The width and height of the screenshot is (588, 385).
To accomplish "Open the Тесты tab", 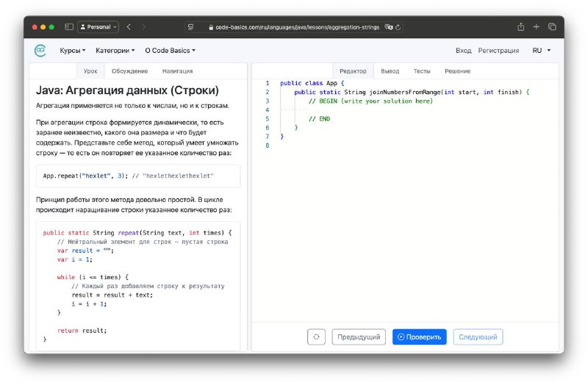I will pos(422,71).
